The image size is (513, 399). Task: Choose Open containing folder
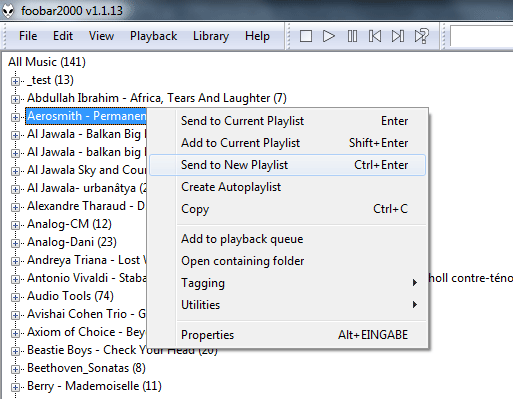coord(287,261)
